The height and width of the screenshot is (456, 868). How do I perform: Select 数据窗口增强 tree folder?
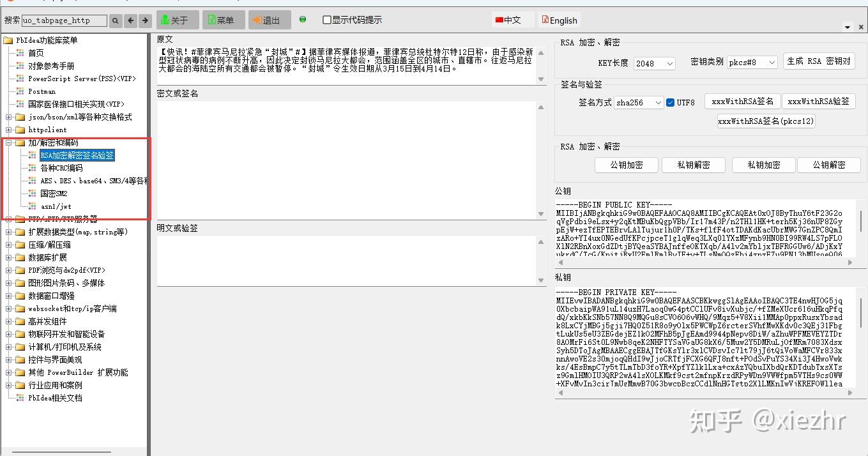(51, 296)
